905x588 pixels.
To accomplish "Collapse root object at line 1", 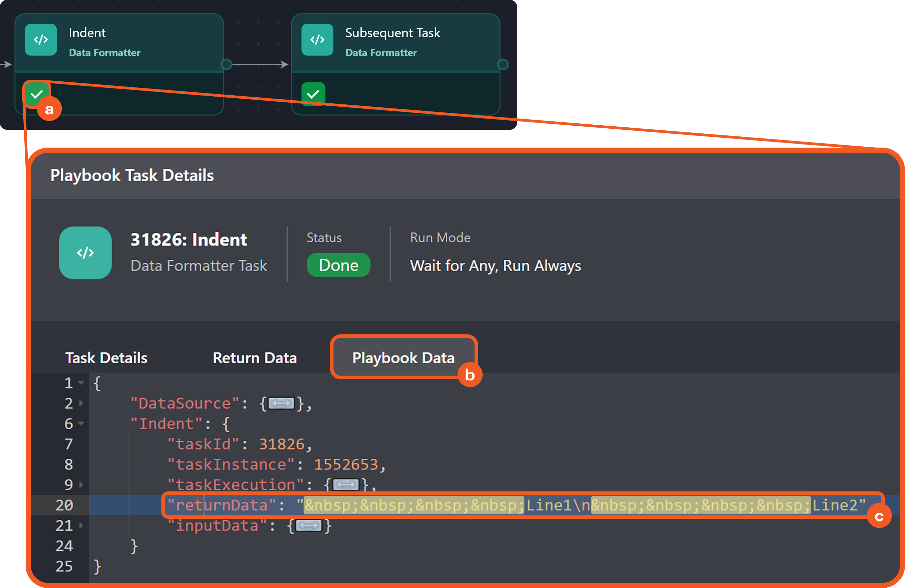I will click(x=81, y=383).
